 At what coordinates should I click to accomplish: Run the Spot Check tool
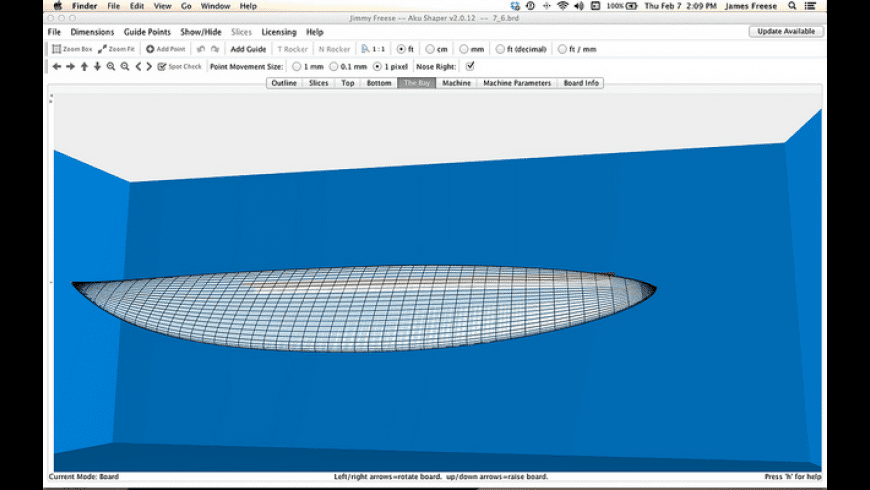pos(180,67)
